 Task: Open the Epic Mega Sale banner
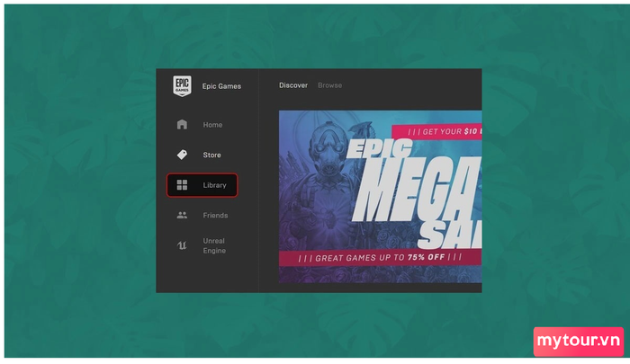380,197
